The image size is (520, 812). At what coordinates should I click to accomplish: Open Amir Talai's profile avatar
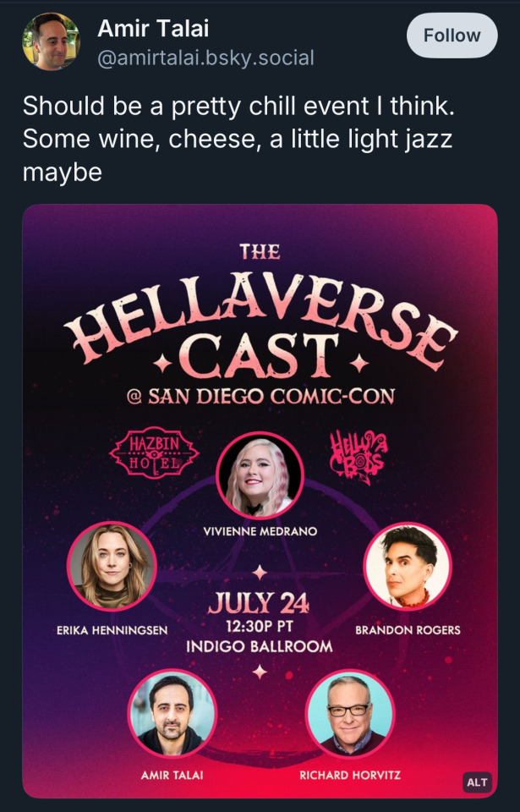click(x=52, y=41)
